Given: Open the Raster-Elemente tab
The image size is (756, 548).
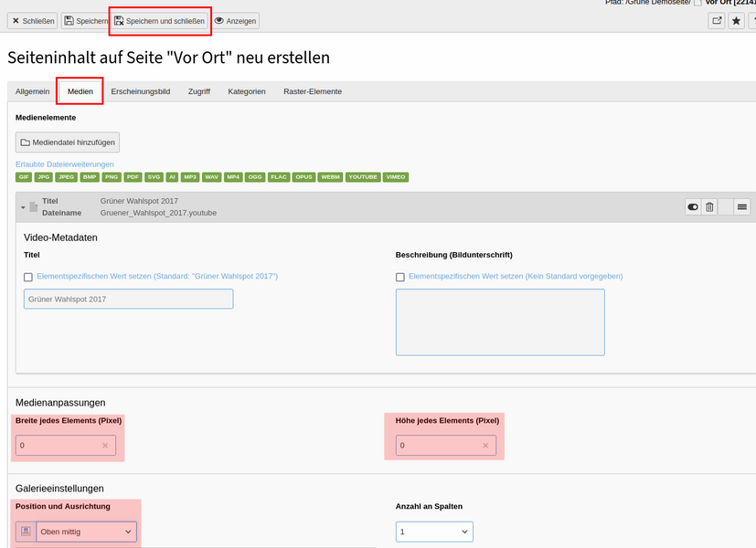Looking at the screenshot, I should click(x=313, y=91).
